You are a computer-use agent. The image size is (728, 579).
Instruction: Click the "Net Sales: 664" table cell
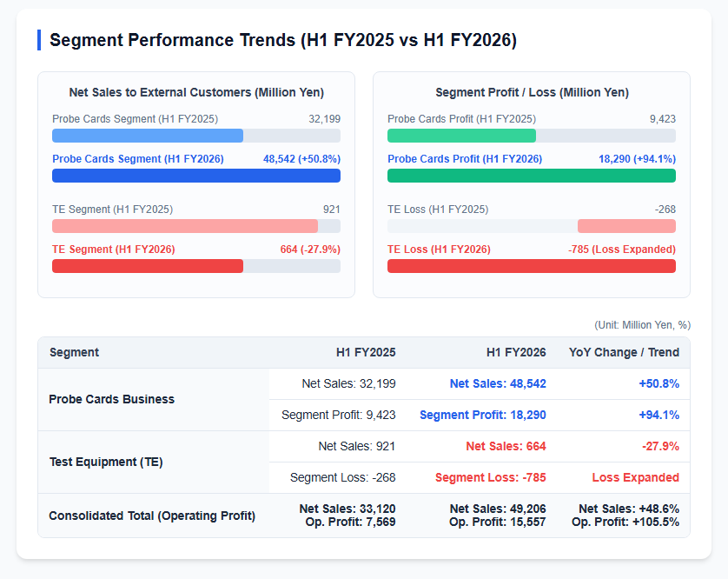[506, 447]
